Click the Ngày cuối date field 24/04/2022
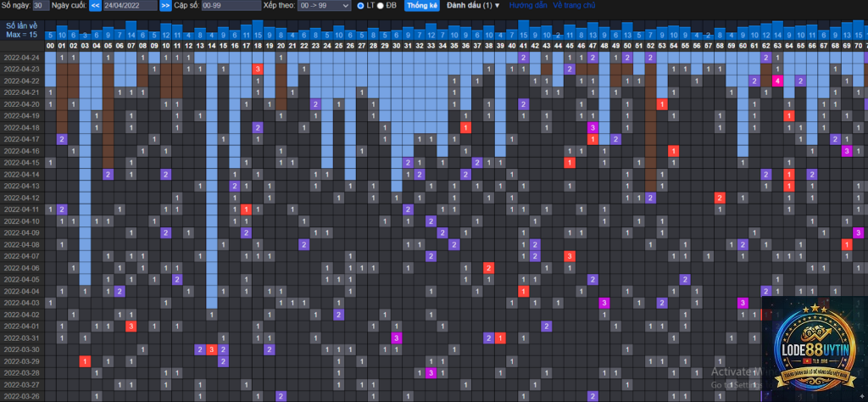Viewport: 868px width, 402px height. pos(130,6)
